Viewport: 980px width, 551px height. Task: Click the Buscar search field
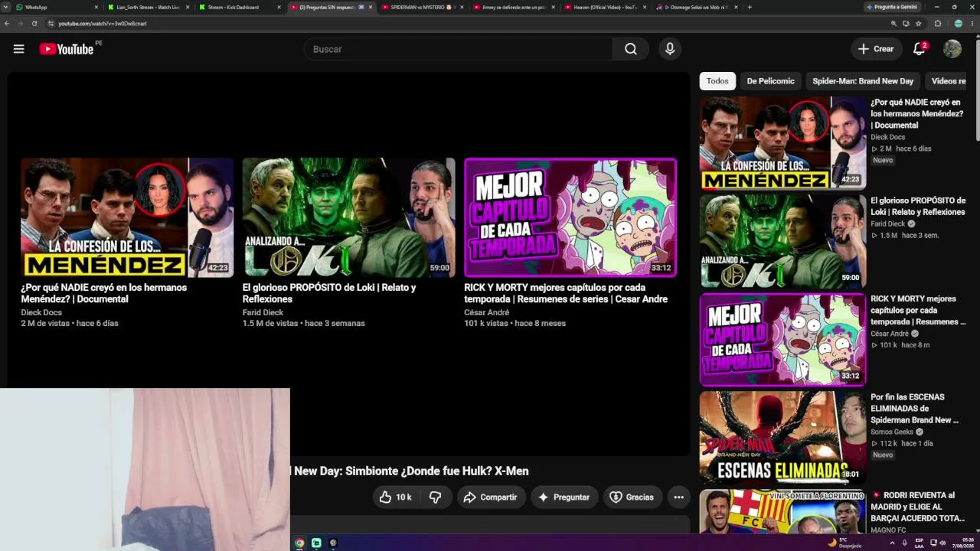pyautogui.click(x=458, y=49)
